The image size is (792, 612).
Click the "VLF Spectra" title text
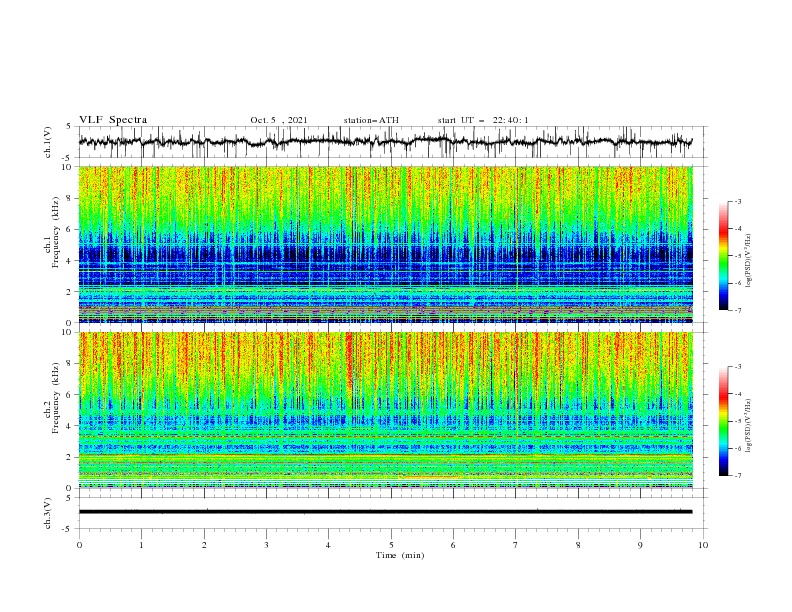click(113, 120)
